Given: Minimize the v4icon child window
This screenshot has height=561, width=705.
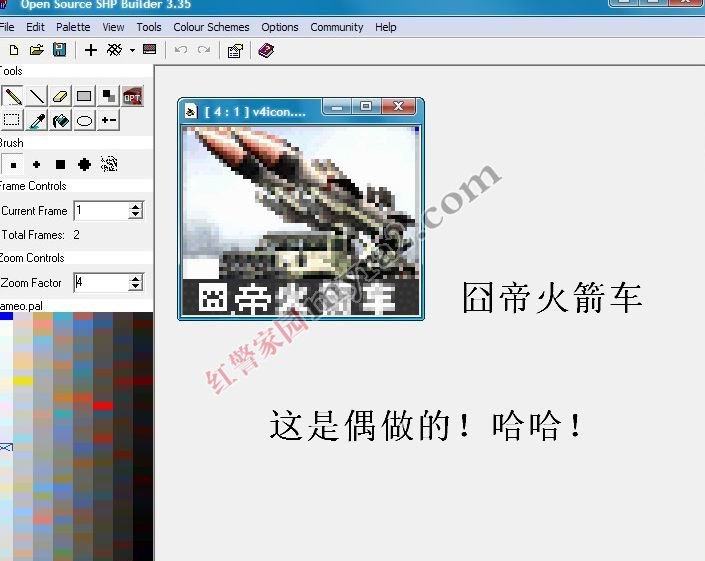Looking at the screenshot, I should (337, 107).
